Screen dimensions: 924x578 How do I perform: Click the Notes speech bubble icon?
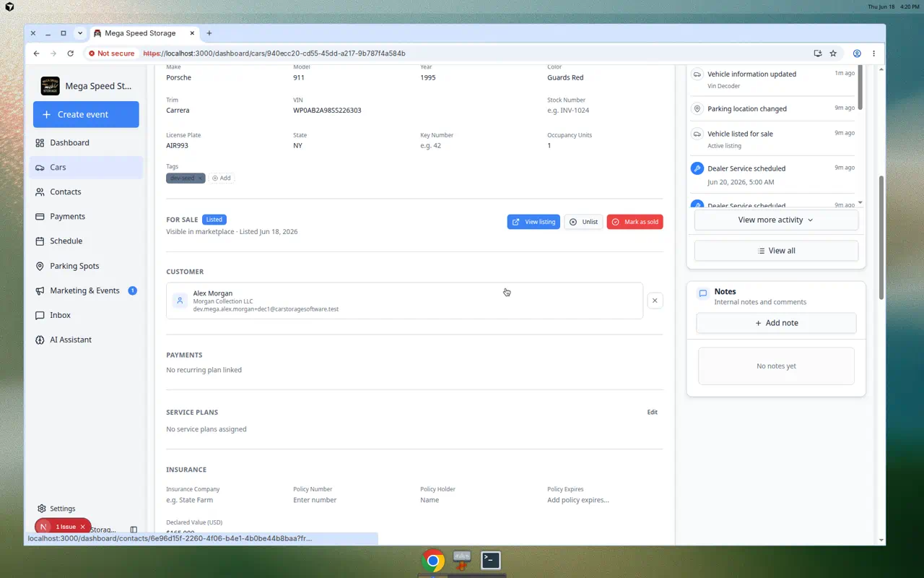[702, 293]
